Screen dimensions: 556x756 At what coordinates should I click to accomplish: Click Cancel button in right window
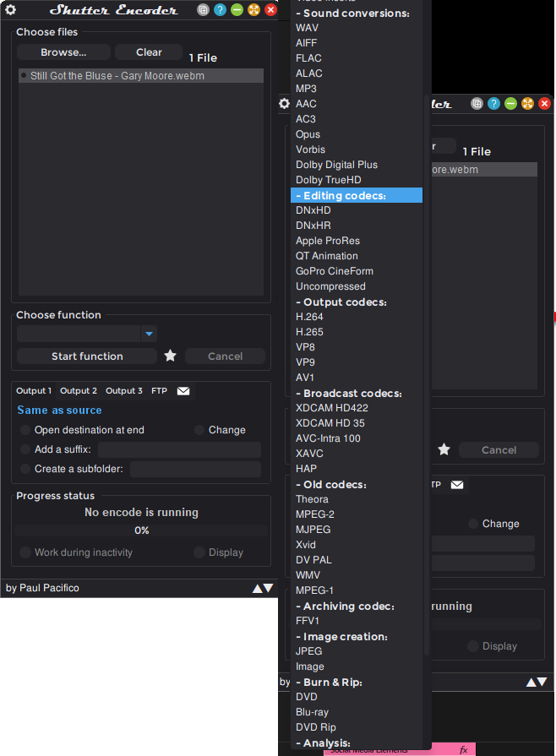pyautogui.click(x=499, y=450)
